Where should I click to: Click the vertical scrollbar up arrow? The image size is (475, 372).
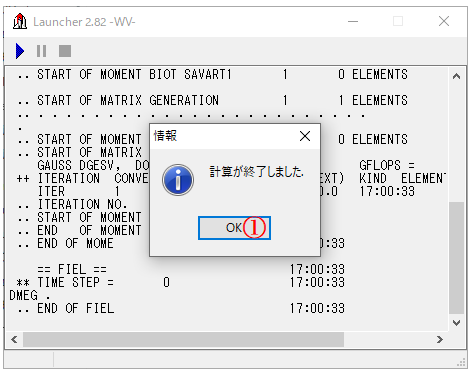(456, 76)
